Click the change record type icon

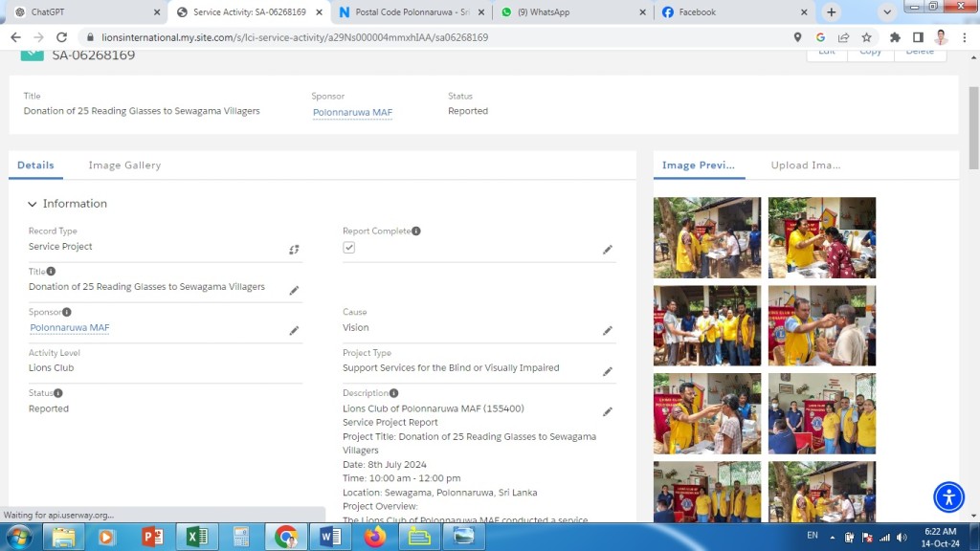click(x=294, y=250)
